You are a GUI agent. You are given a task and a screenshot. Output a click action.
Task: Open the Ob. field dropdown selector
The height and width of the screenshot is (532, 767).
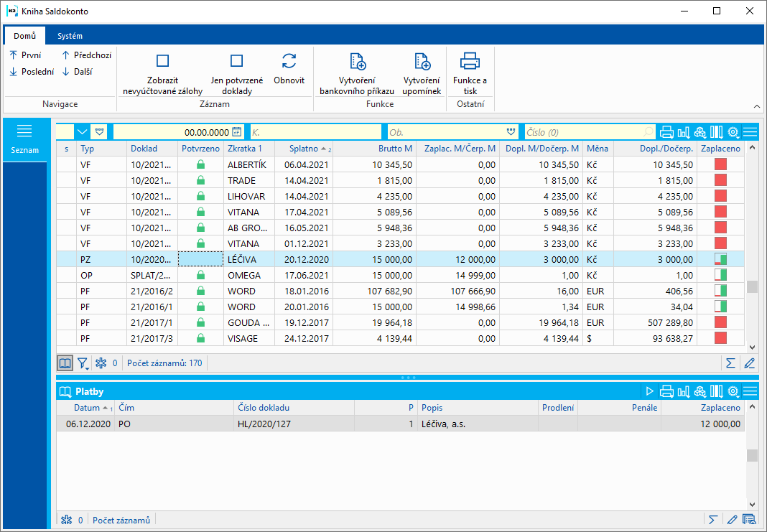tap(511, 132)
